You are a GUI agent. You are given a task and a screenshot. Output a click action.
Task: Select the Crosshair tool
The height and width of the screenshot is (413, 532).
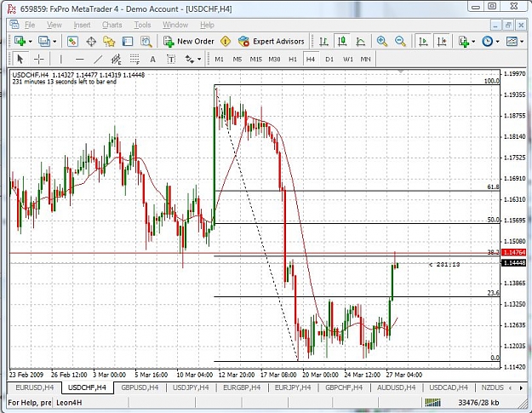coord(38,60)
